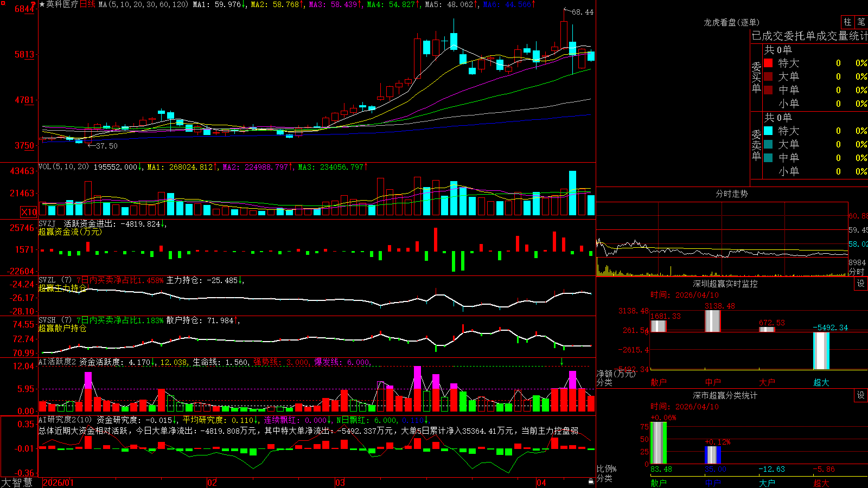Click the 超赢散户持仓 indicator caption

tap(62, 328)
